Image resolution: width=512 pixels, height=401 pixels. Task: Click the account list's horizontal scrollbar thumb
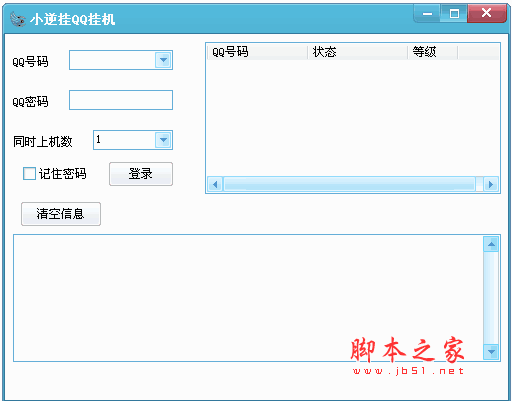coord(349,184)
